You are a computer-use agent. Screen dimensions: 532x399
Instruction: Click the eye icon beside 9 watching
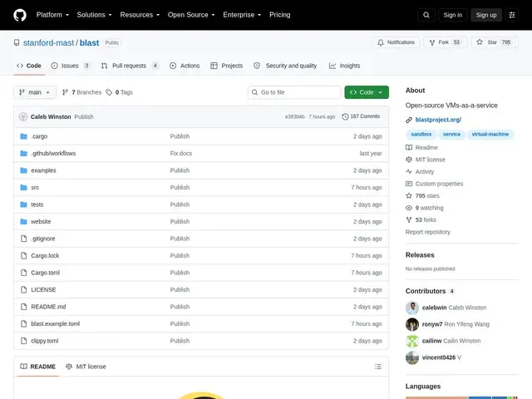[409, 208]
